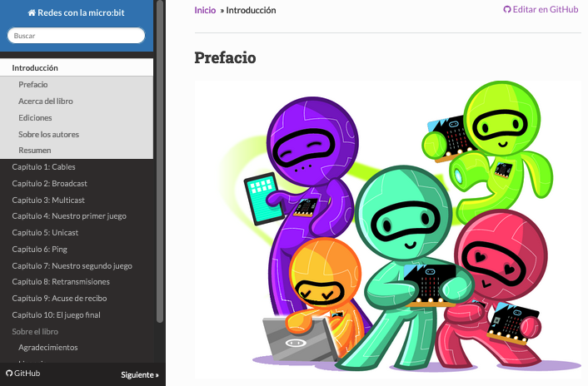588x386 pixels.
Task: Go to next page with Siguiente »
Action: point(139,374)
